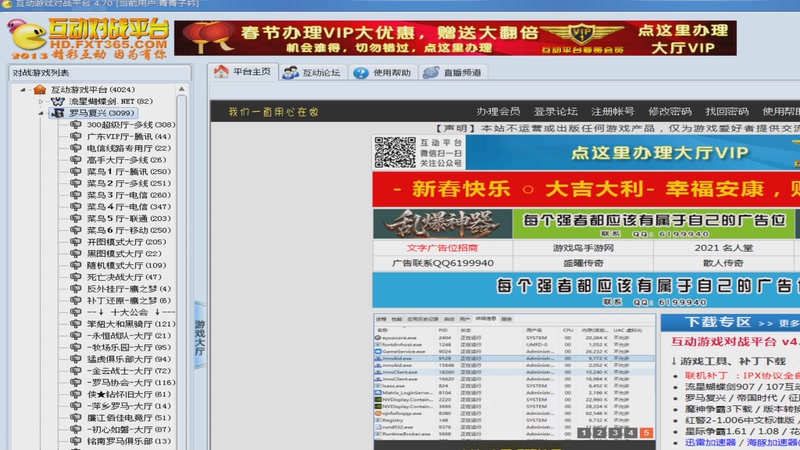This screenshot has width=800, height=450.
Task: Click the question mark icon on 使用帮助
Action: tap(361, 73)
